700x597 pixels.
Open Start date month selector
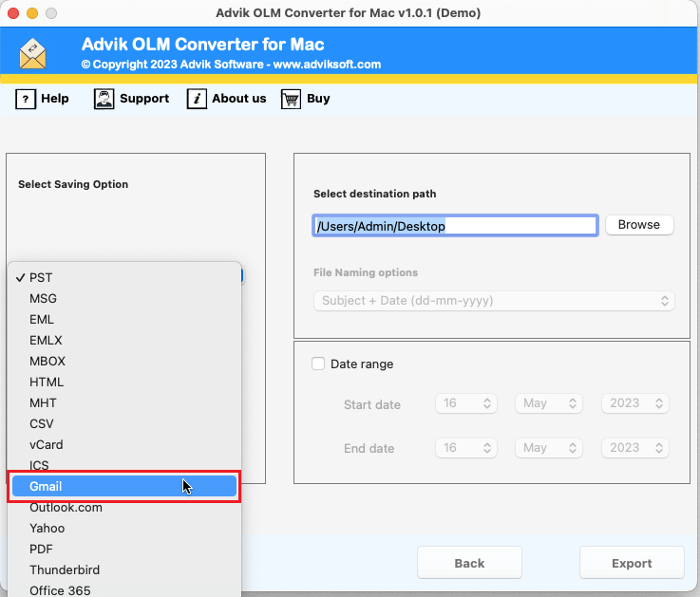coord(549,403)
